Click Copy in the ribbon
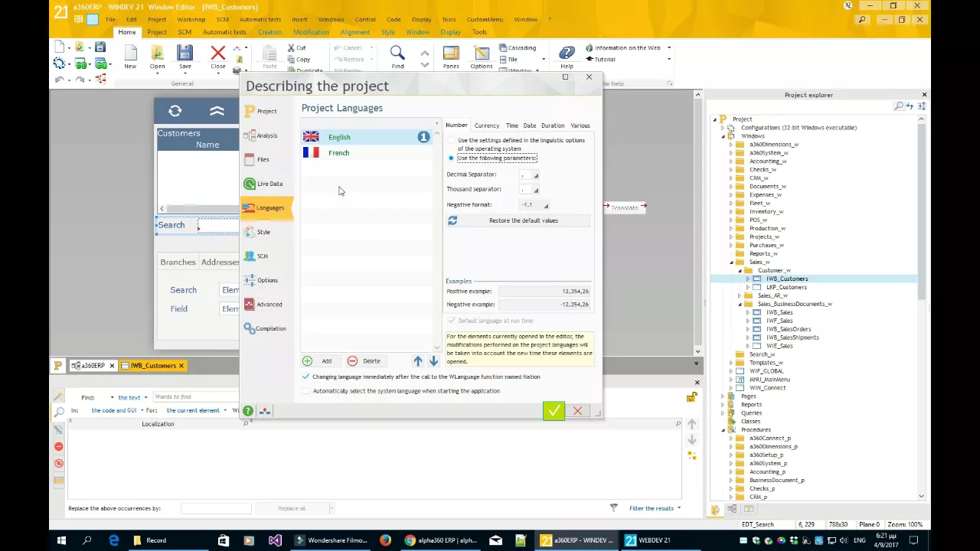The width and height of the screenshot is (980, 551). (x=299, y=60)
